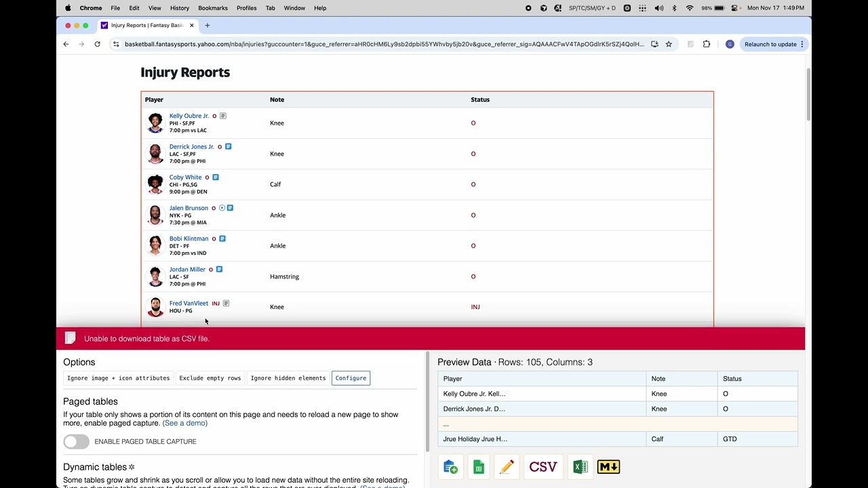Open the pencil edit table icon
The width and height of the screenshot is (868, 488).
click(x=507, y=467)
